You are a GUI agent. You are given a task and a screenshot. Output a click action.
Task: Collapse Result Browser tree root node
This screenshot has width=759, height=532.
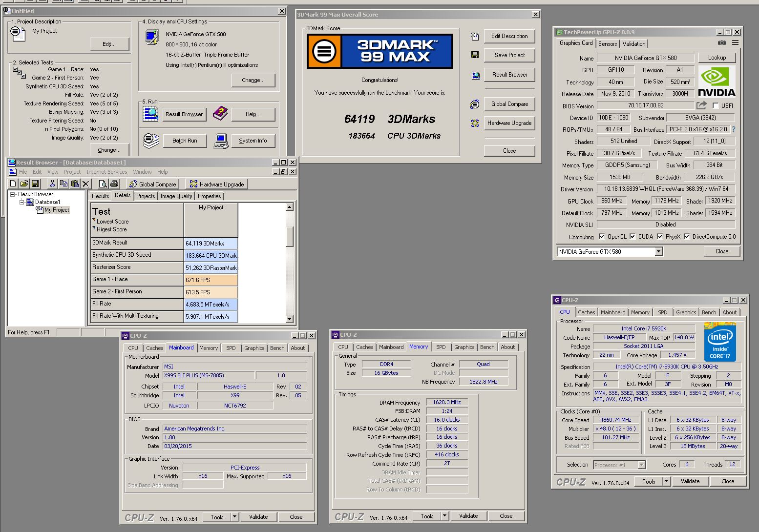(x=13, y=194)
